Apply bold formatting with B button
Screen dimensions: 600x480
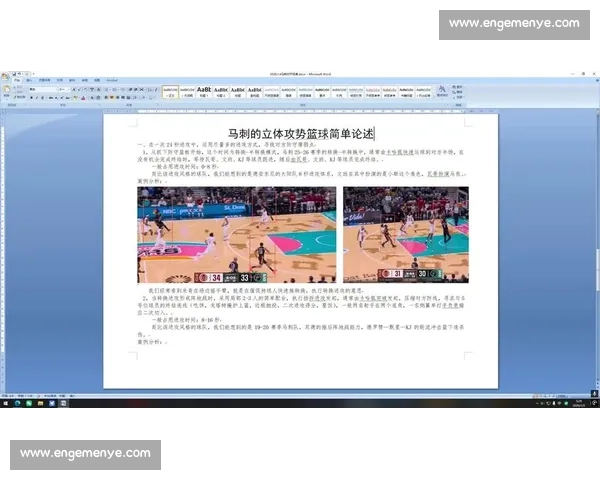pyautogui.click(x=31, y=98)
